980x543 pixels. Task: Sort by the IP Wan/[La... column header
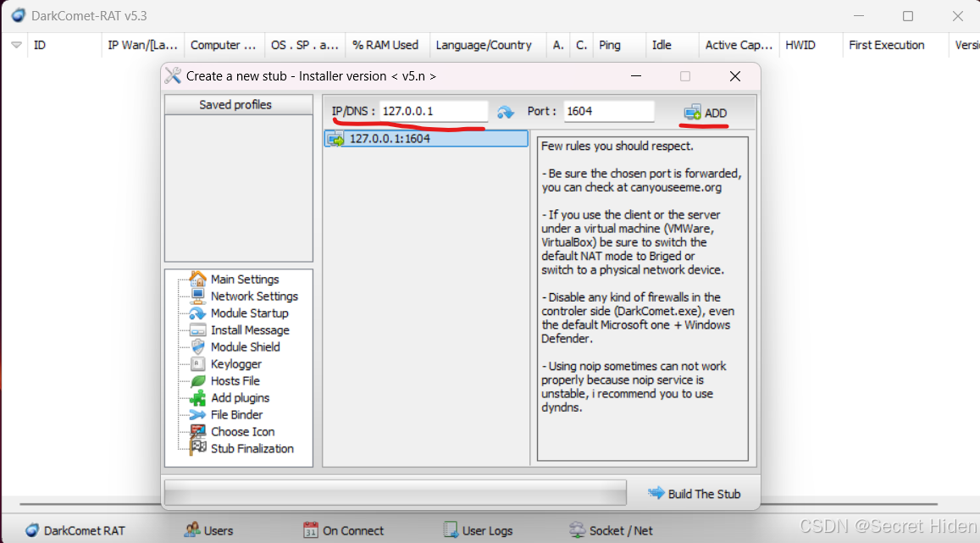tap(142, 45)
